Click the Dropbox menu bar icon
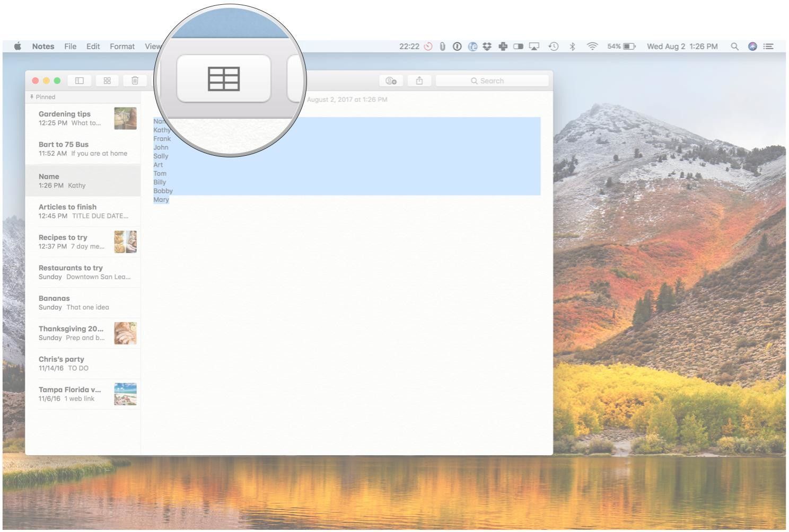This screenshot has width=789, height=532. [487, 47]
